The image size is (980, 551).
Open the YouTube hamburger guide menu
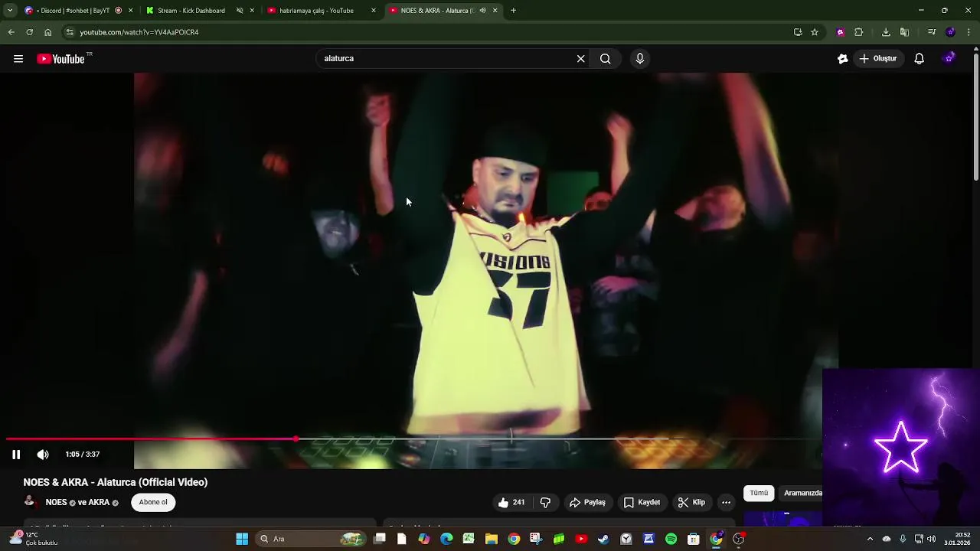[x=18, y=59]
